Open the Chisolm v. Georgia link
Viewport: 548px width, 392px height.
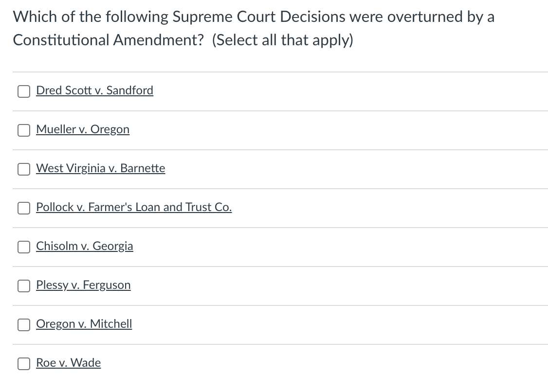(x=84, y=247)
